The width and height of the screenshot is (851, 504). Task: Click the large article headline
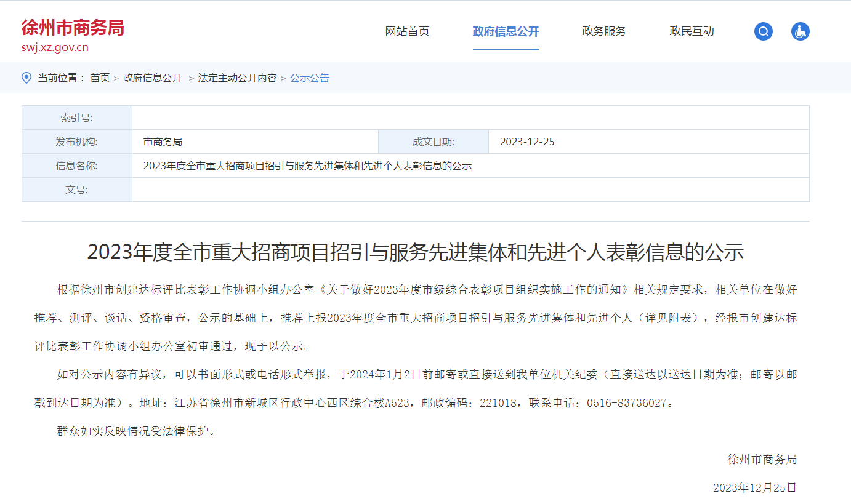coord(415,252)
